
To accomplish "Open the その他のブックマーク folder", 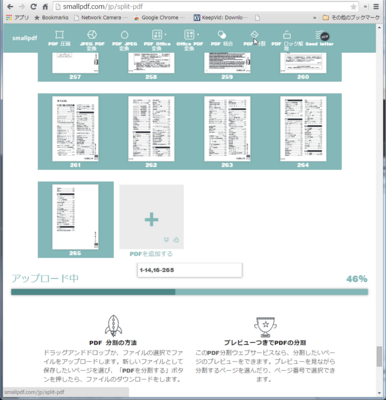I will (351, 17).
